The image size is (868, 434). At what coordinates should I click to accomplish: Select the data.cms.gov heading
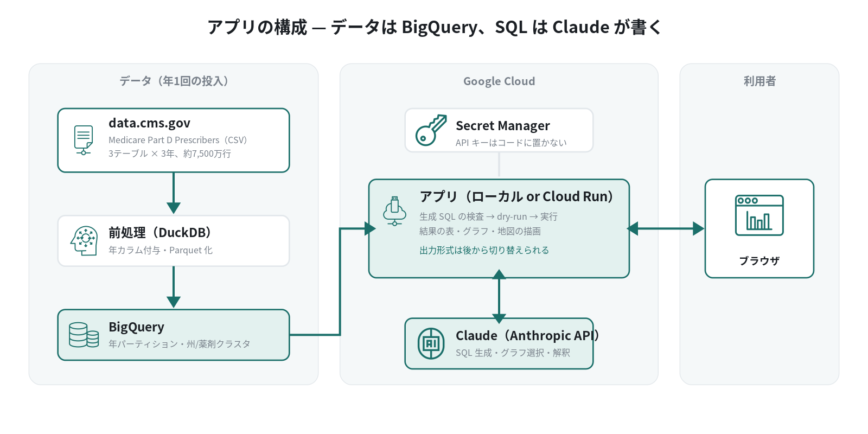point(149,123)
